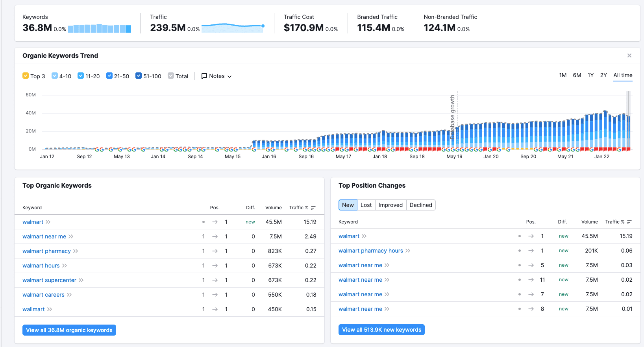
Task: Enable the Total checkbox
Action: tap(171, 76)
